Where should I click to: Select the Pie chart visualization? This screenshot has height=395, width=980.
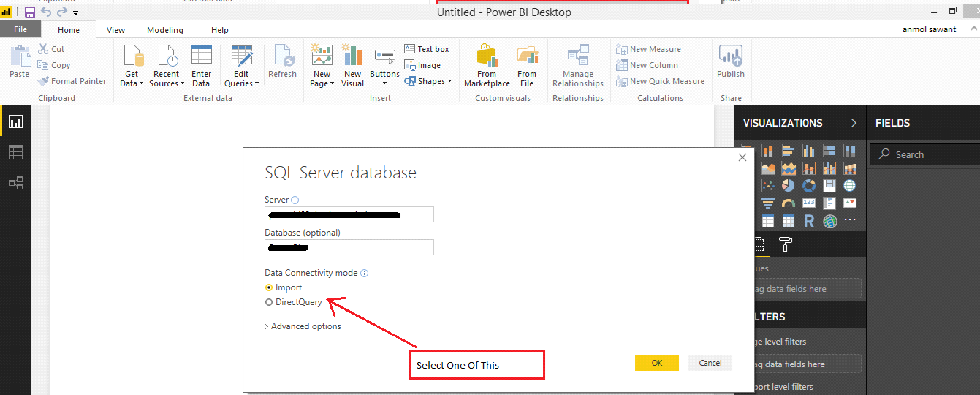tap(789, 185)
